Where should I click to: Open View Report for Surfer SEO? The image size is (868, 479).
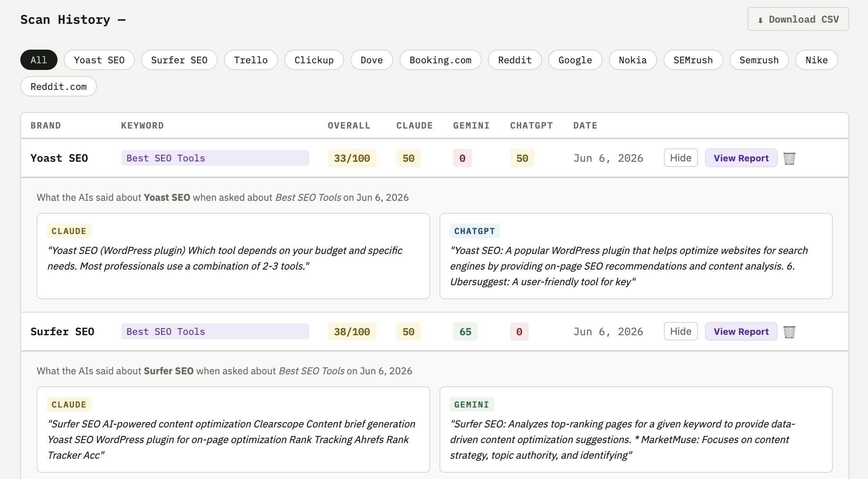coord(741,331)
